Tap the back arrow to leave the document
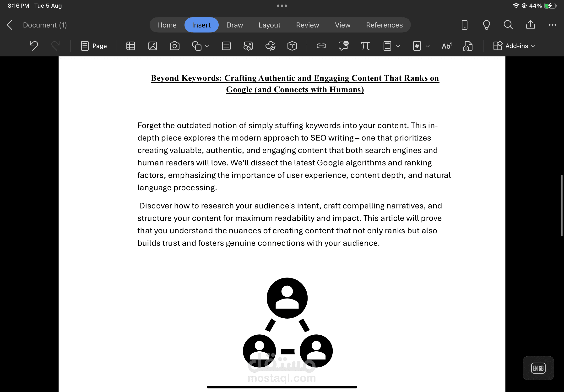This screenshot has height=392, width=564. click(10, 25)
